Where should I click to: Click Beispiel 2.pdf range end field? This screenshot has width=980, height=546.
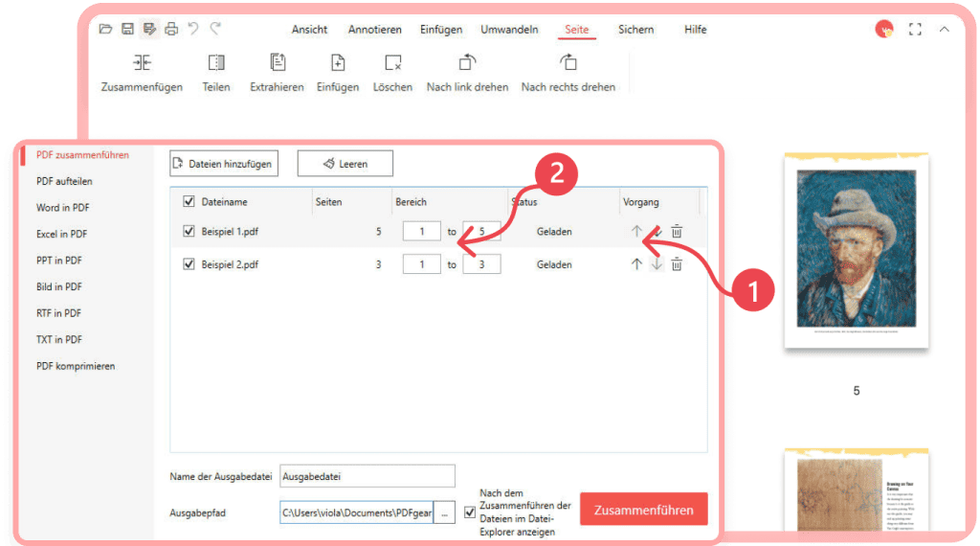point(481,264)
